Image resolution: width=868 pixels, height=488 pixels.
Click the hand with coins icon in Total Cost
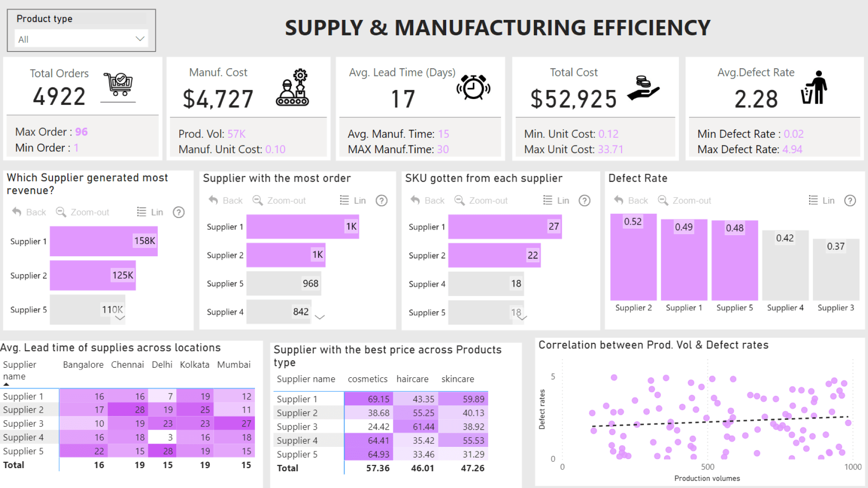643,88
